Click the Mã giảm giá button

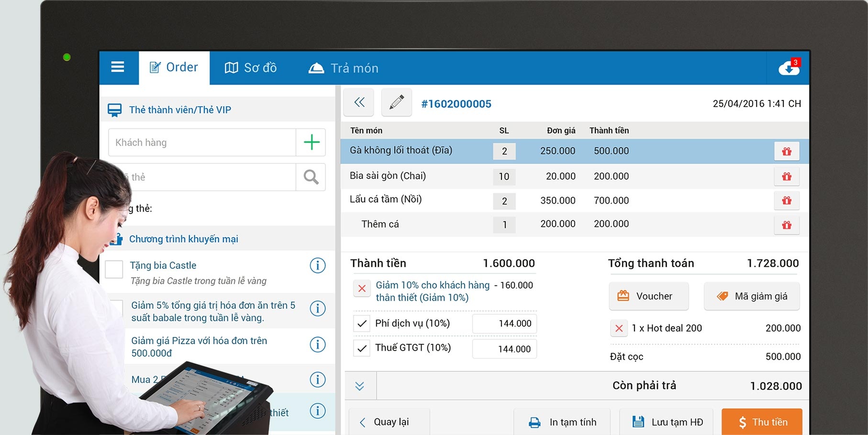click(751, 296)
